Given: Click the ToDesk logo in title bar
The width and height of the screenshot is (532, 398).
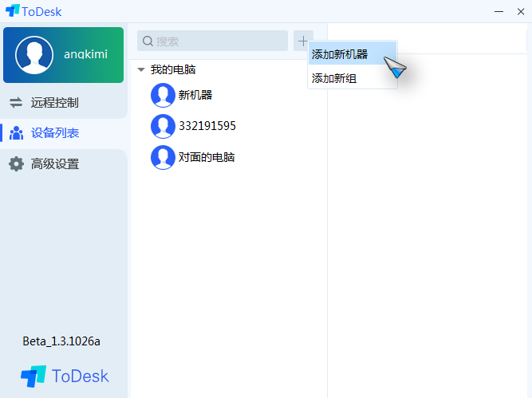Looking at the screenshot, I should click(33, 11).
